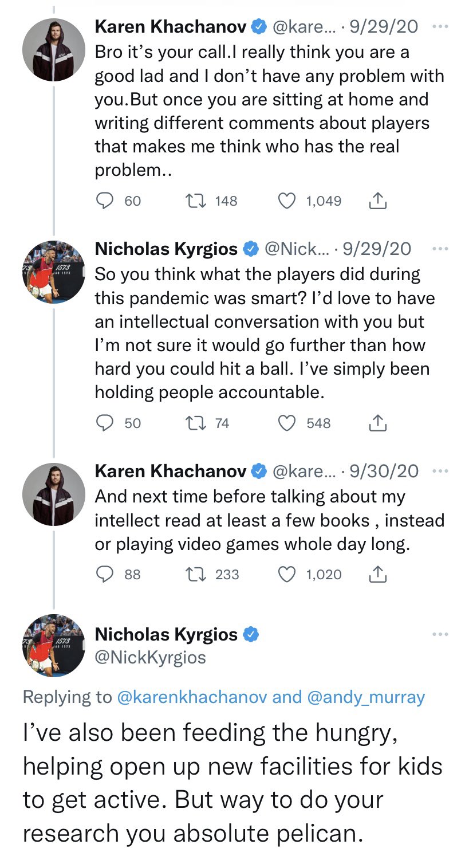Share Khachanov's "Bro it's your call" tweet
This screenshot has height=868, width=469.
[376, 201]
